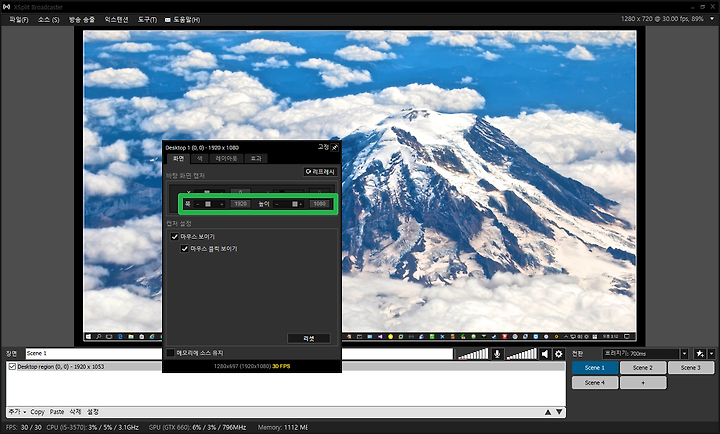
Task: Open the 익스텐션 menu
Action: click(x=116, y=20)
